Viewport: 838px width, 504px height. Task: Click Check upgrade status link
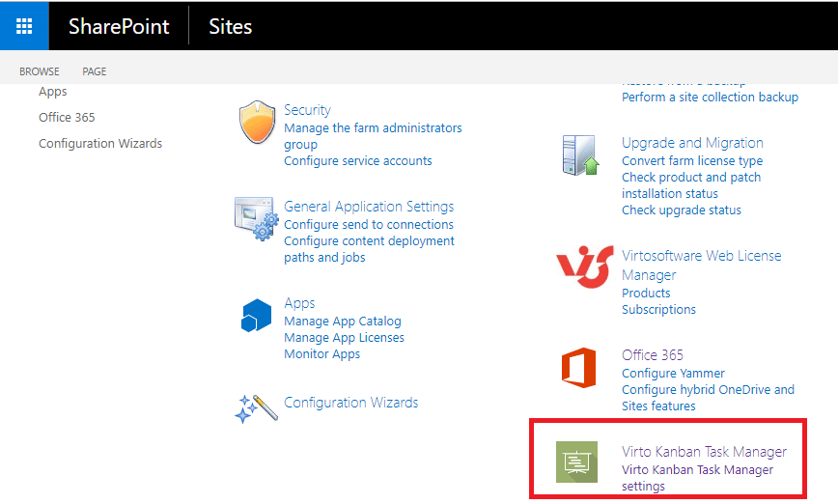pyautogui.click(x=682, y=210)
